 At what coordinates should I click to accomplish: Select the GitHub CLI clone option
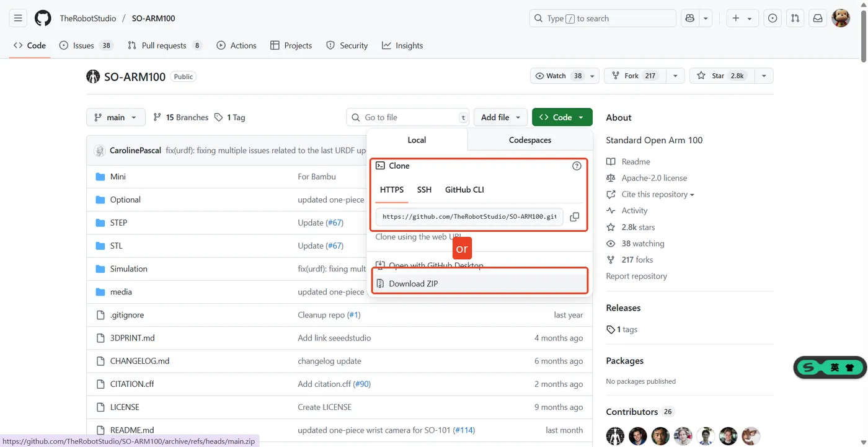[x=464, y=190]
